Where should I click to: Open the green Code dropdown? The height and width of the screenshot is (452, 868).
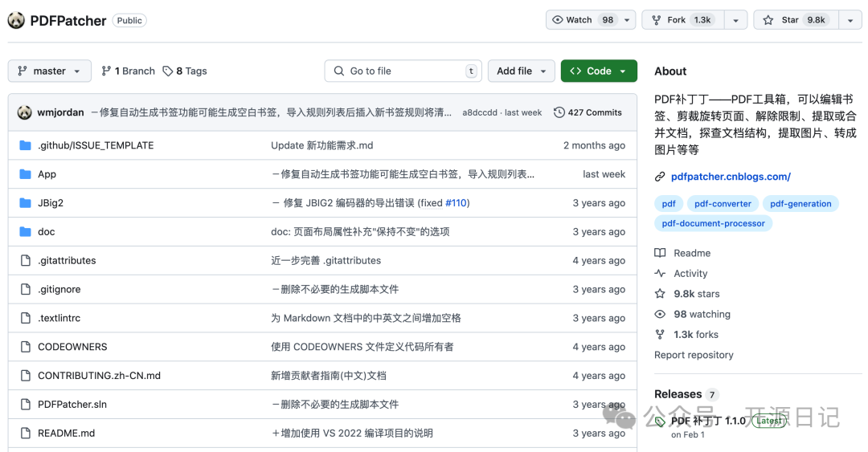(x=599, y=71)
